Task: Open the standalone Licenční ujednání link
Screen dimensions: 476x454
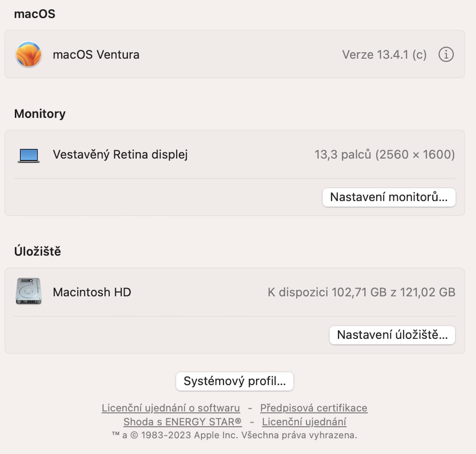Action: pos(304,422)
